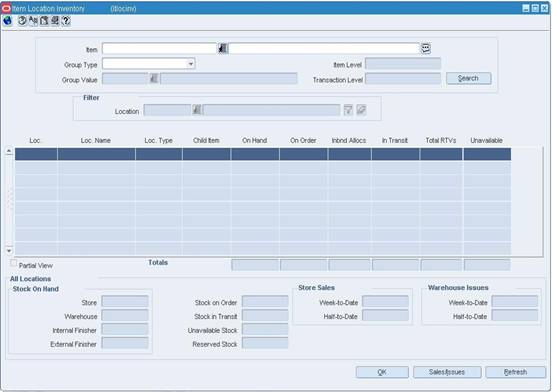552x392 pixels.
Task: Click the document toolbar icon
Action: coord(44,21)
